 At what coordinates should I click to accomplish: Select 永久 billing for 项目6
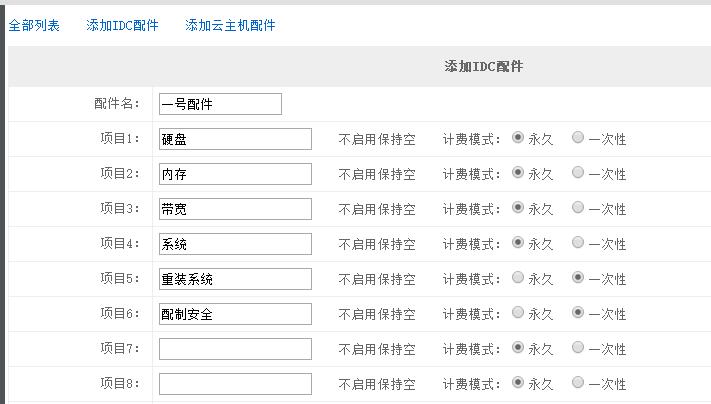[x=518, y=313]
